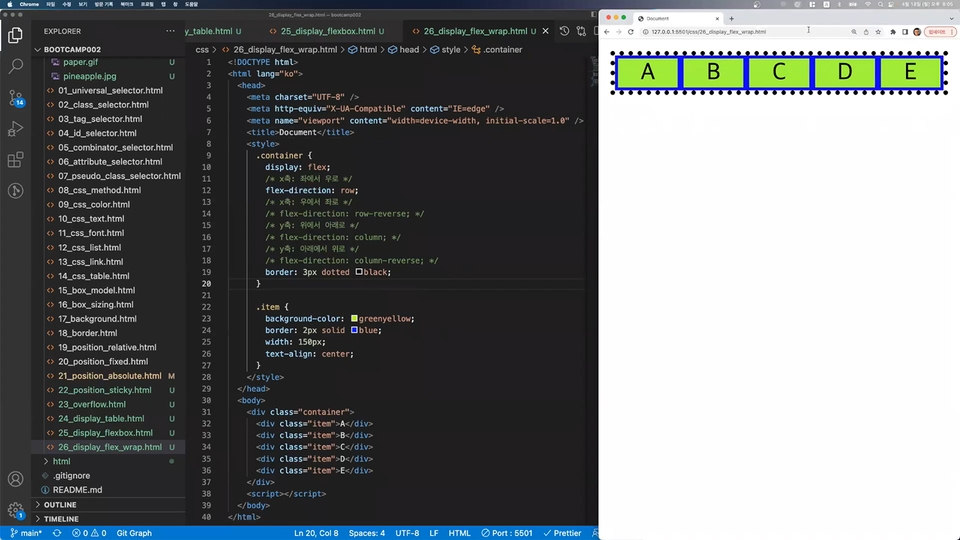
Task: Open 15_box_model.html in explorer
Action: tap(96, 290)
